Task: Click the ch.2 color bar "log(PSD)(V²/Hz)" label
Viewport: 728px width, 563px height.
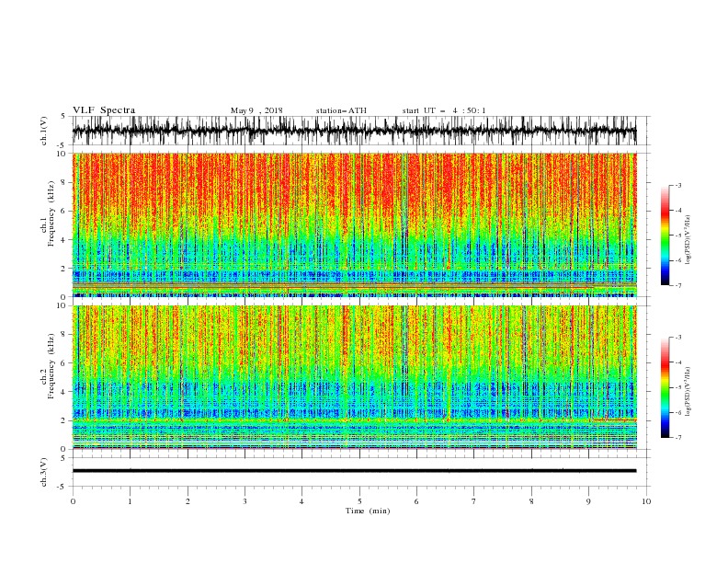Action: coord(688,392)
